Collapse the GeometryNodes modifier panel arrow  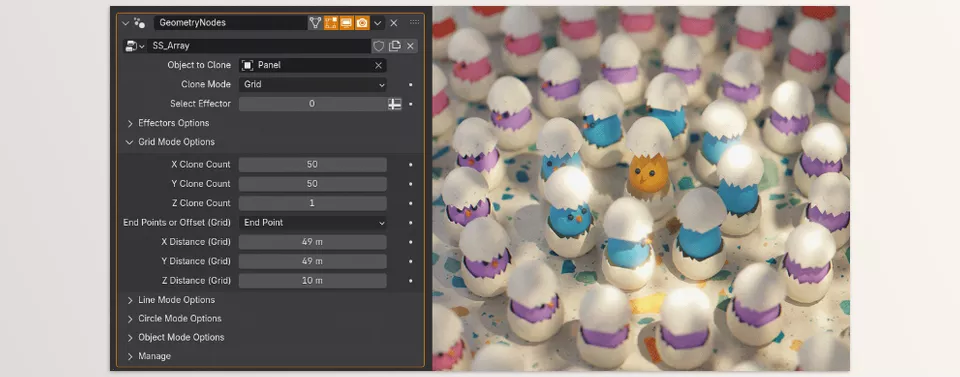point(126,23)
